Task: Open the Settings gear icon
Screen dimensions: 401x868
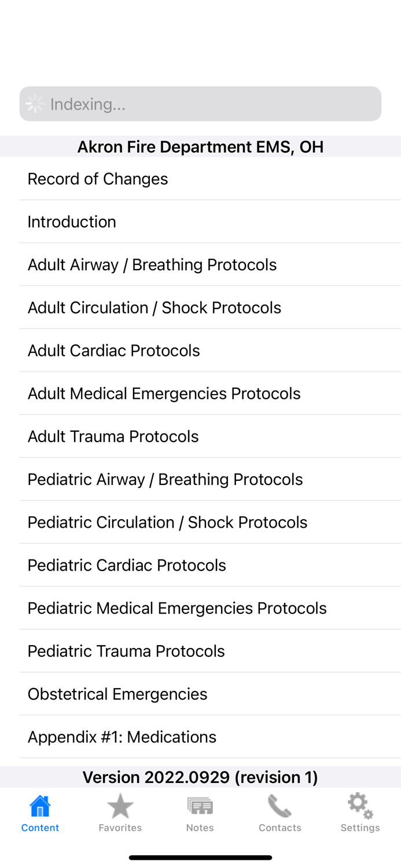Action: click(x=359, y=805)
